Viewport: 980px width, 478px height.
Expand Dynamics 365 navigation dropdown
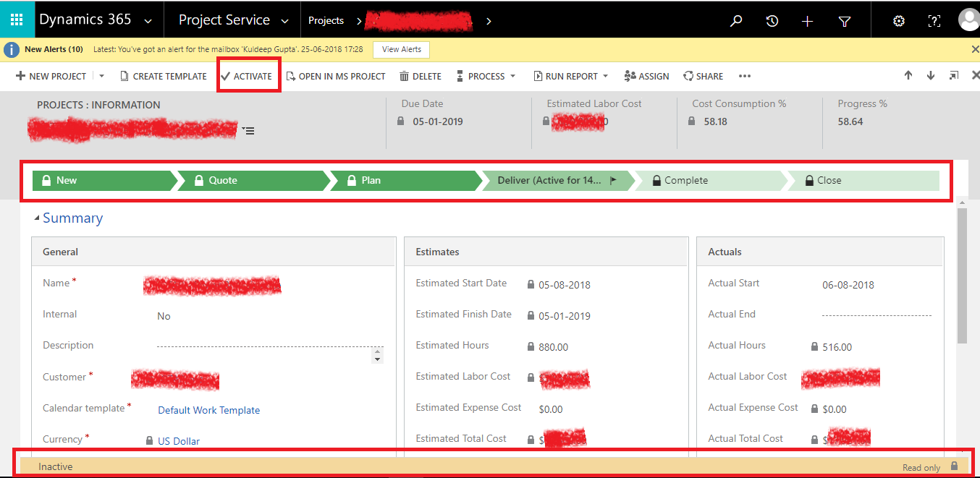coord(148,22)
